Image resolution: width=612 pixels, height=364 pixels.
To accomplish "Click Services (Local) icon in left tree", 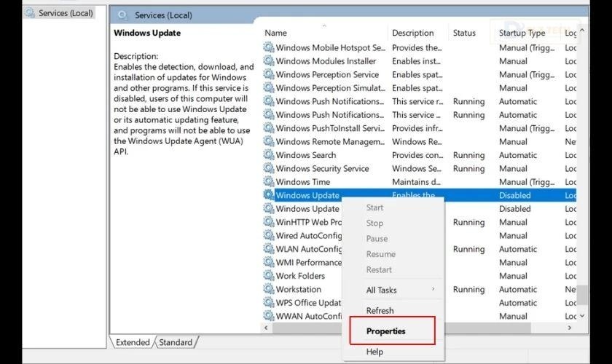I will click(x=30, y=13).
